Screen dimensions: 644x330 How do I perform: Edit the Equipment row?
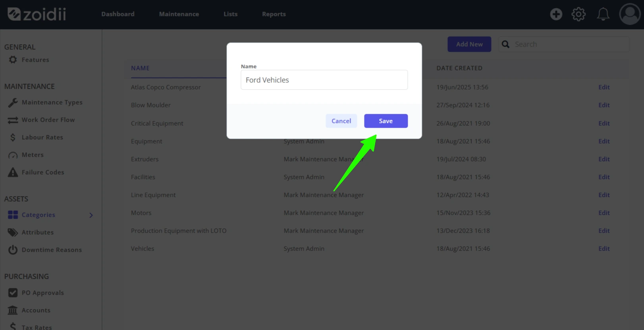coord(604,141)
